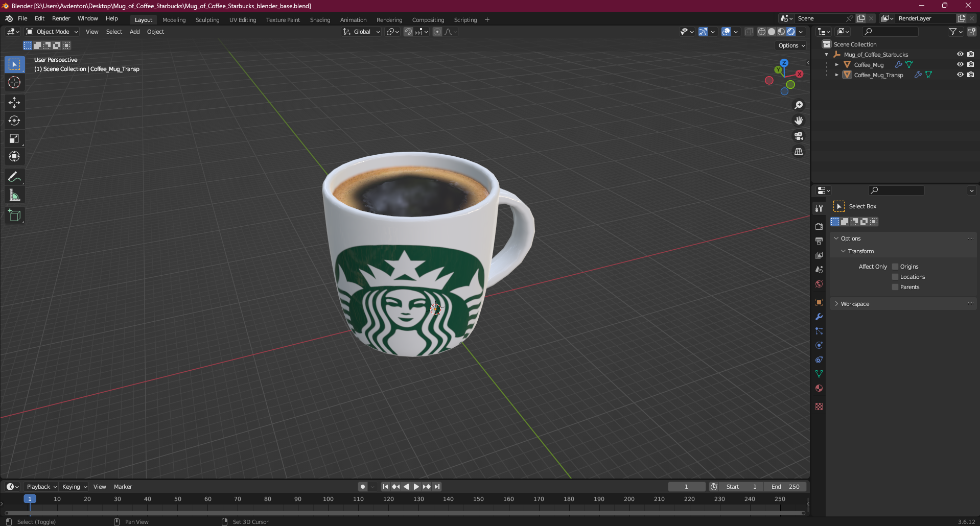Screen dimensions: 980x526
Task: Open the Keying dropdown in timeline
Action: [75, 487]
